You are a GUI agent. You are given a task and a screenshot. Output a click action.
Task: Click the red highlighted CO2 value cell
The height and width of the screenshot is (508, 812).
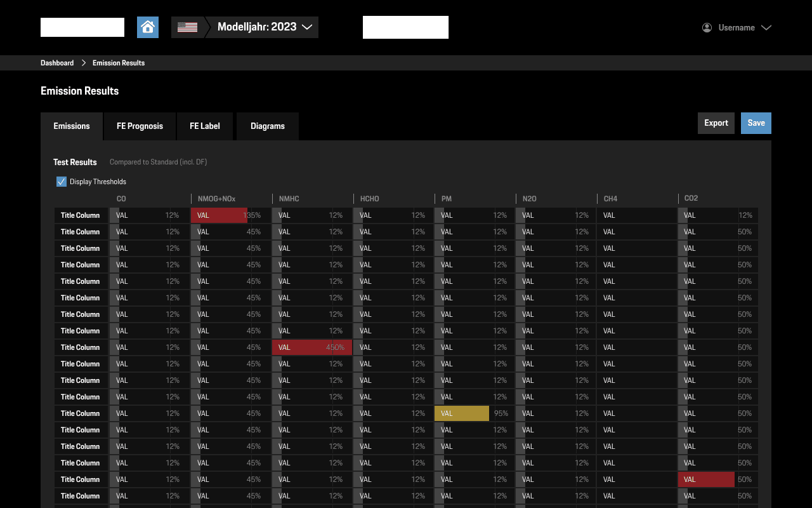coord(706,479)
